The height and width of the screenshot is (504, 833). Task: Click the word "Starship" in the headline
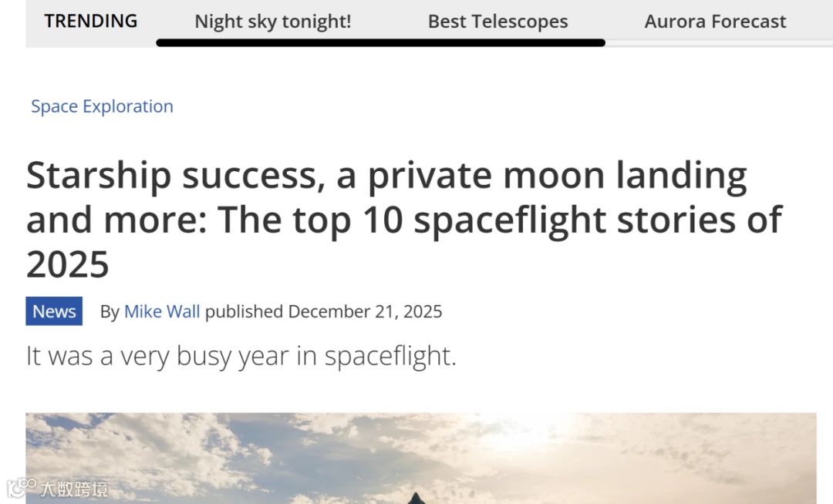pos(98,176)
